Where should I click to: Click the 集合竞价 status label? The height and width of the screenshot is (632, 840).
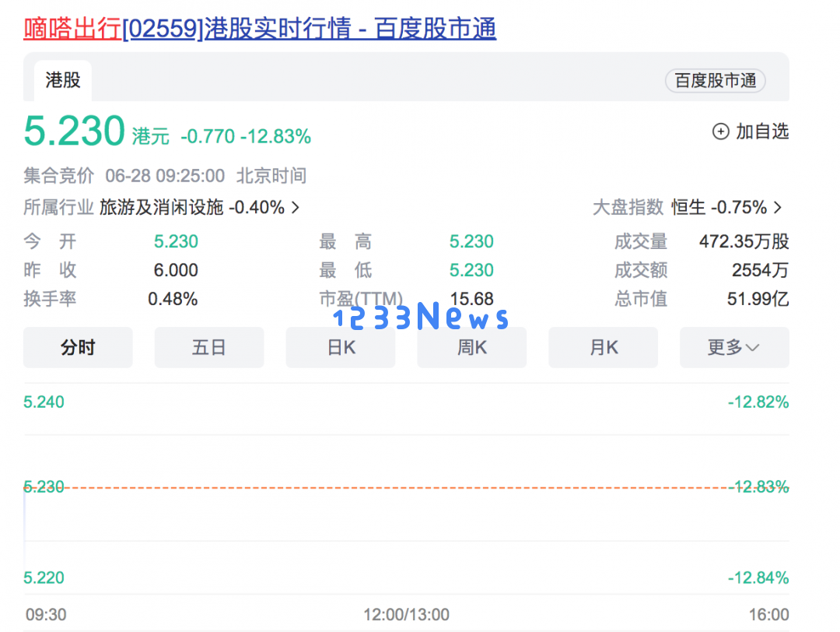[x=59, y=176]
